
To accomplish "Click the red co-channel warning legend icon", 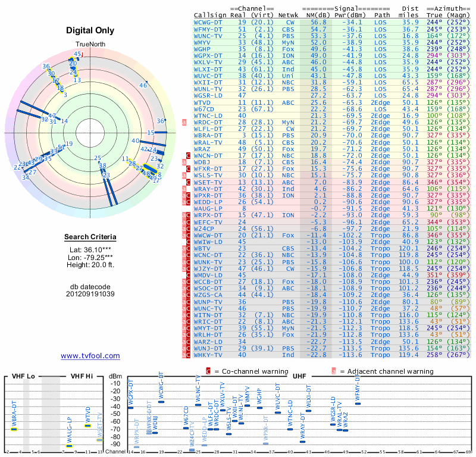I will point(208,371).
